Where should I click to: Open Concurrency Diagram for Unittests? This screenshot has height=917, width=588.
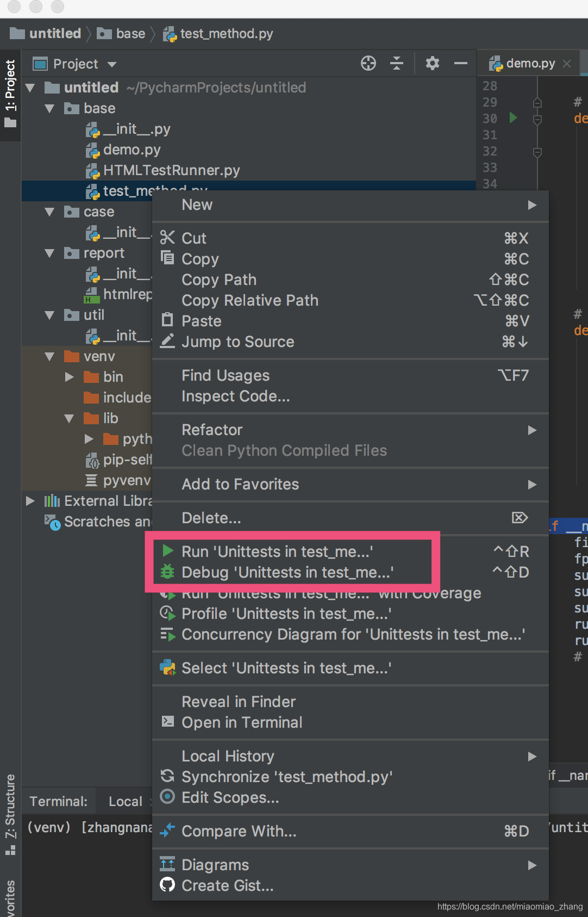click(x=351, y=634)
